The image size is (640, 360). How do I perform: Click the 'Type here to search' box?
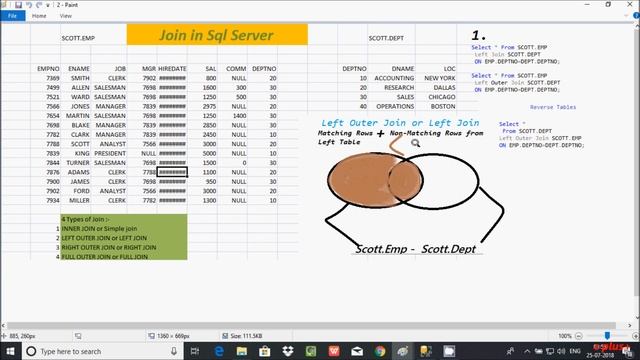click(102, 351)
